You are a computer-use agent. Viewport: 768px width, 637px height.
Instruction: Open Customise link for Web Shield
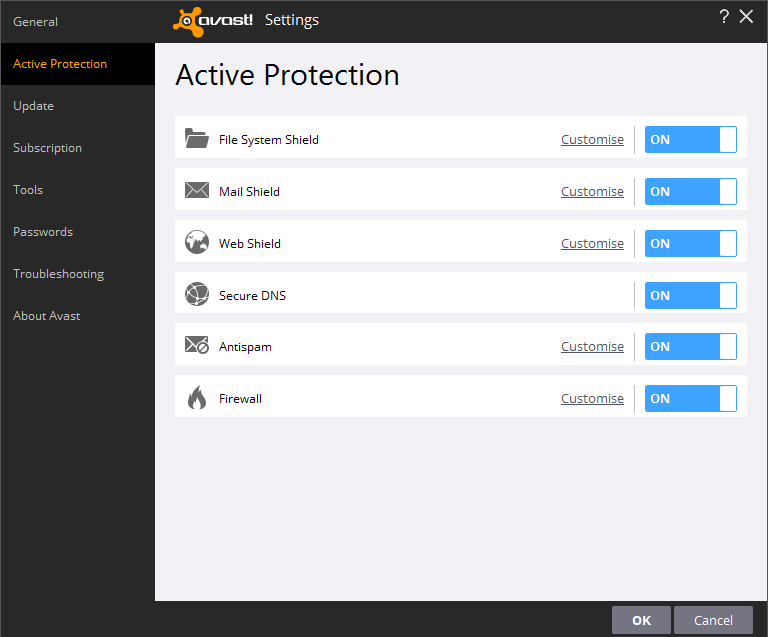pyautogui.click(x=592, y=243)
